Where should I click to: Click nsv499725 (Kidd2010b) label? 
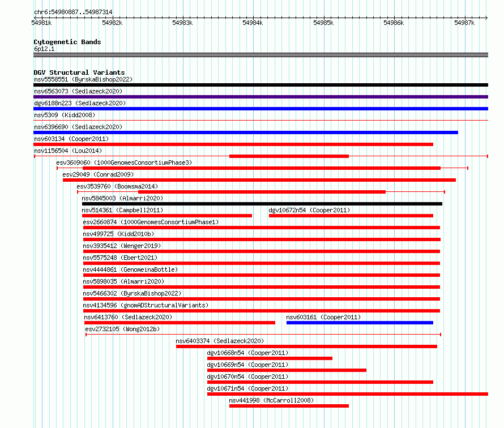point(118,234)
